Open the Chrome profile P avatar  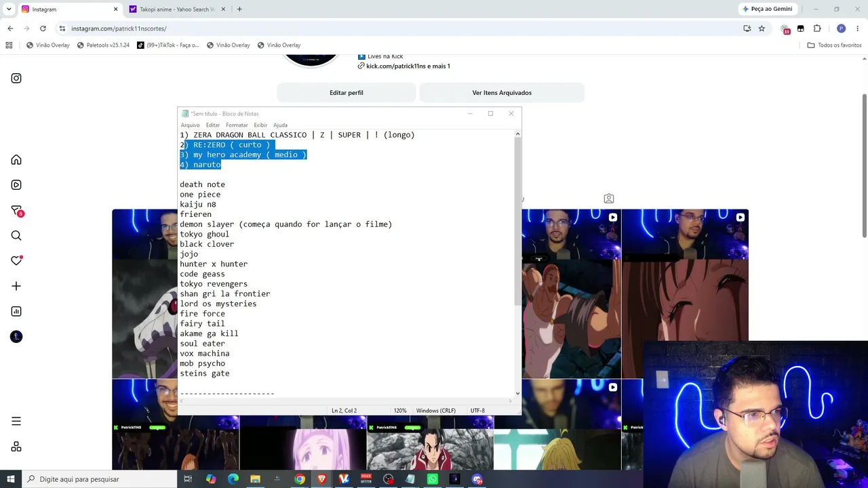841,28
